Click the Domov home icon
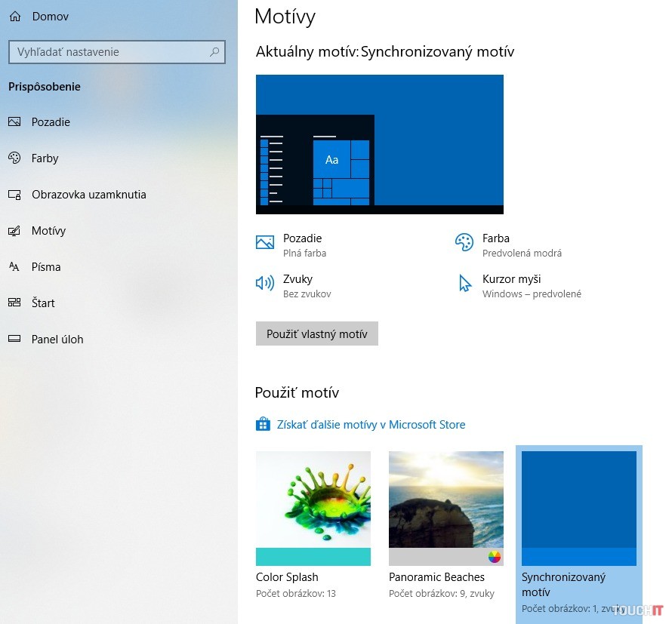The image size is (672, 624). point(15,16)
